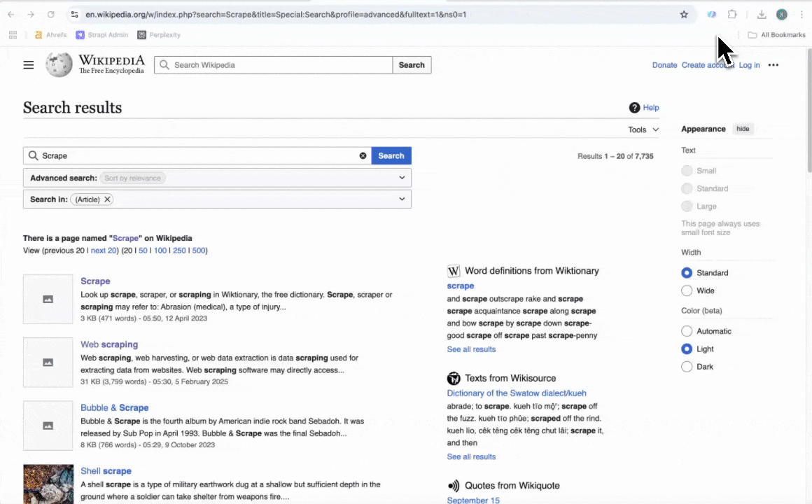Click the browser back arrow
This screenshot has height=504, width=812.
tap(11, 15)
